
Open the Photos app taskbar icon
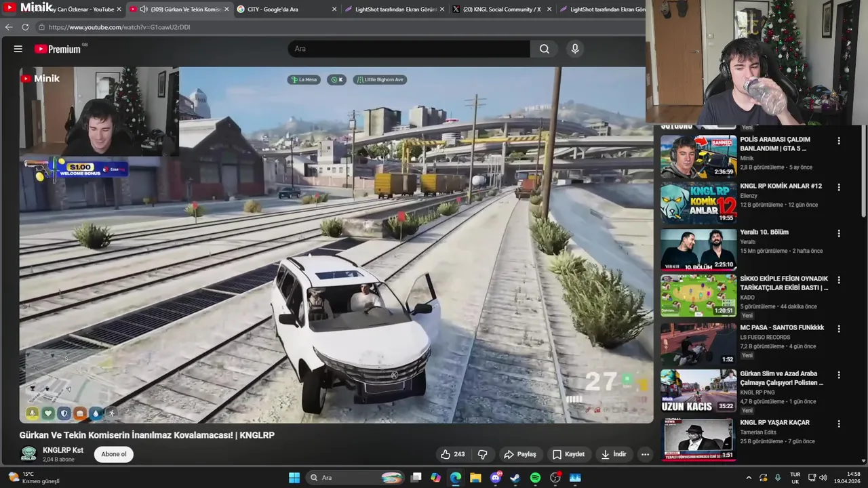tap(575, 478)
